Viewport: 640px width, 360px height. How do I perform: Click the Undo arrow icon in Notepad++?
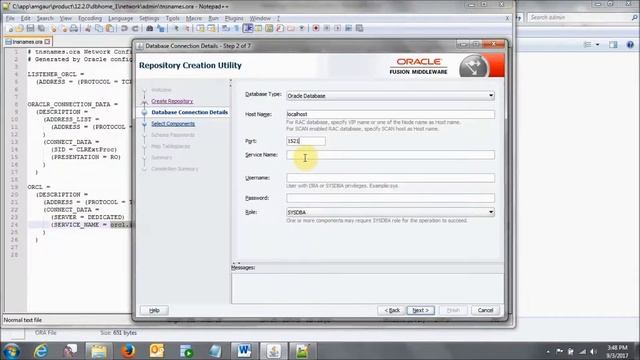[124, 28]
